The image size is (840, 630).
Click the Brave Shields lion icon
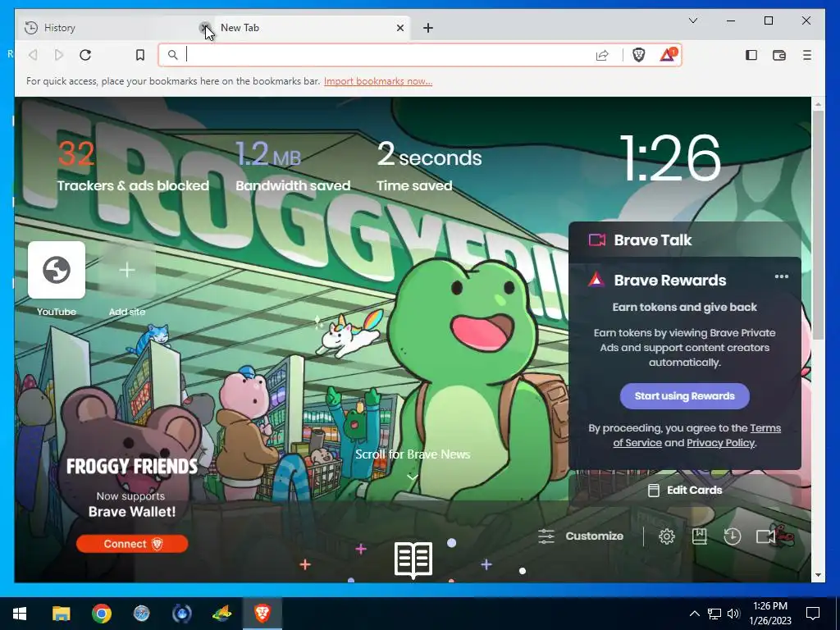(x=638, y=55)
